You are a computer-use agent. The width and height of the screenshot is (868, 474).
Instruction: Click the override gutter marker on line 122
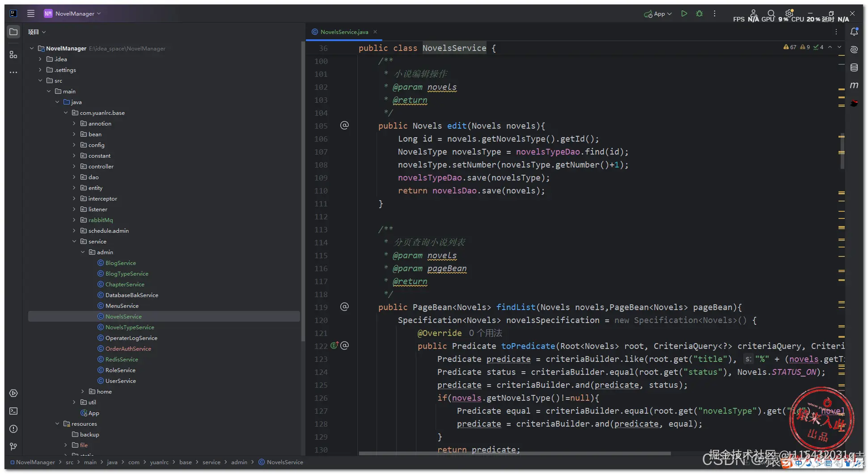click(x=334, y=345)
